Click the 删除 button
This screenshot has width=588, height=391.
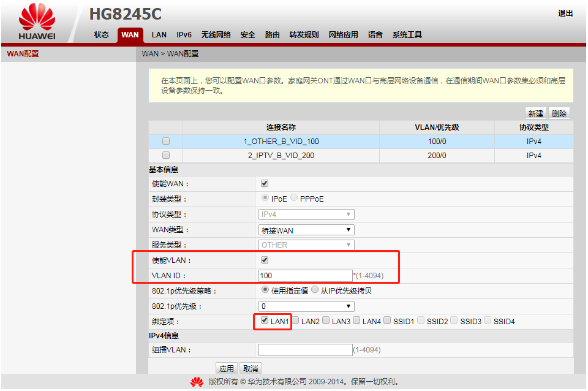click(x=559, y=113)
